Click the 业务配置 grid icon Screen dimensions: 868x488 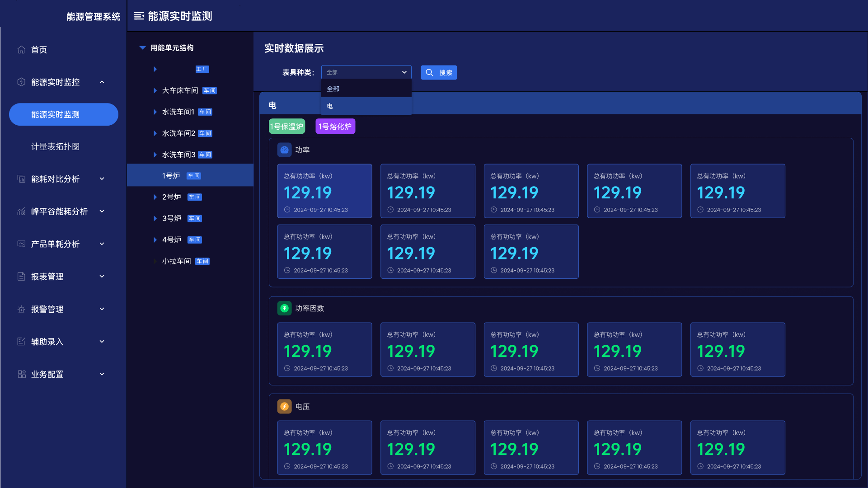coord(21,374)
